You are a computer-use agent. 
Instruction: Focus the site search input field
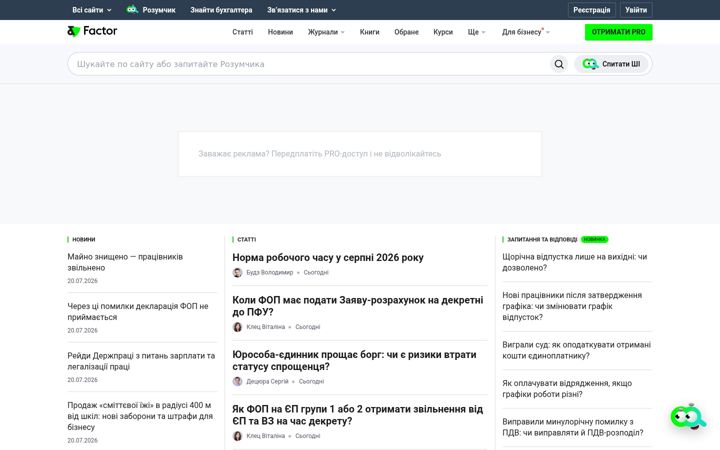coord(308,64)
